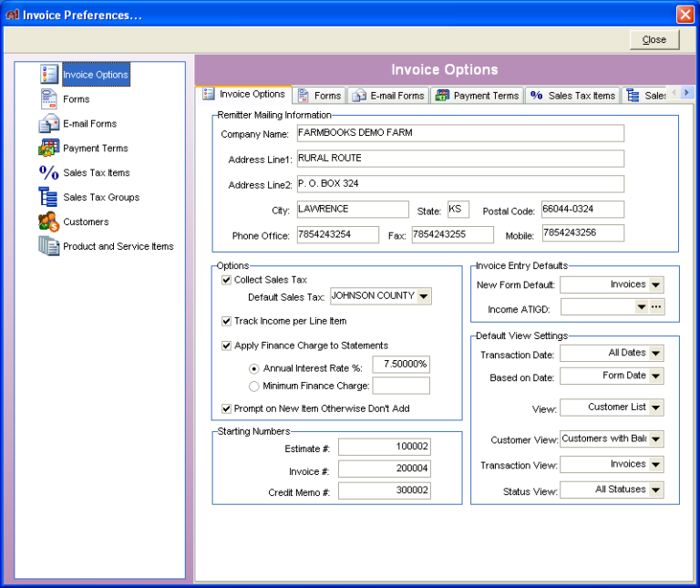The width and height of the screenshot is (700, 588).
Task: Switch to the Forms tab
Action: tap(320, 96)
